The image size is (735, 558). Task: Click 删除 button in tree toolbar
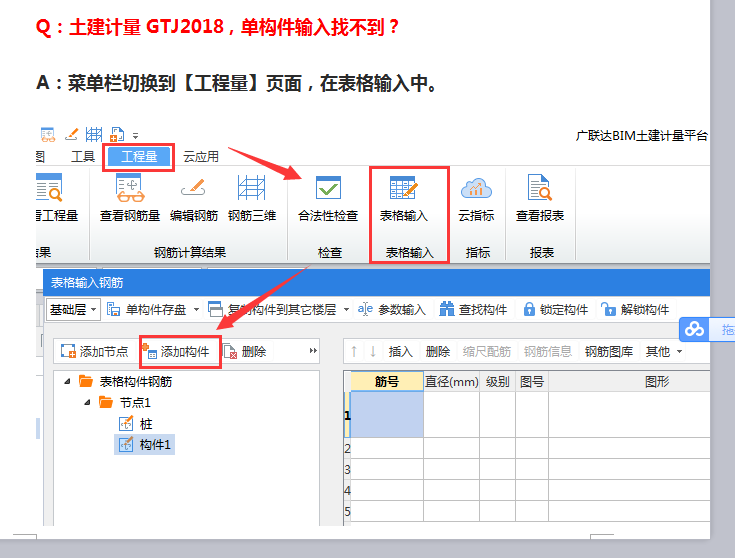(245, 351)
